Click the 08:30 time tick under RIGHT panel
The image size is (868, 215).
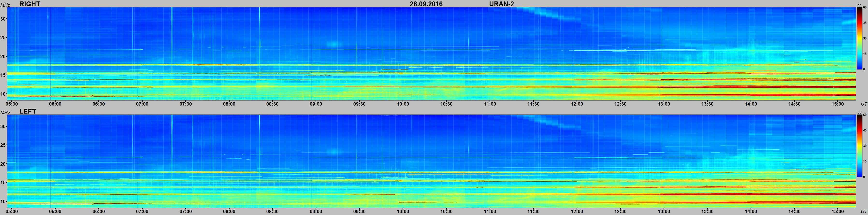coord(273,104)
